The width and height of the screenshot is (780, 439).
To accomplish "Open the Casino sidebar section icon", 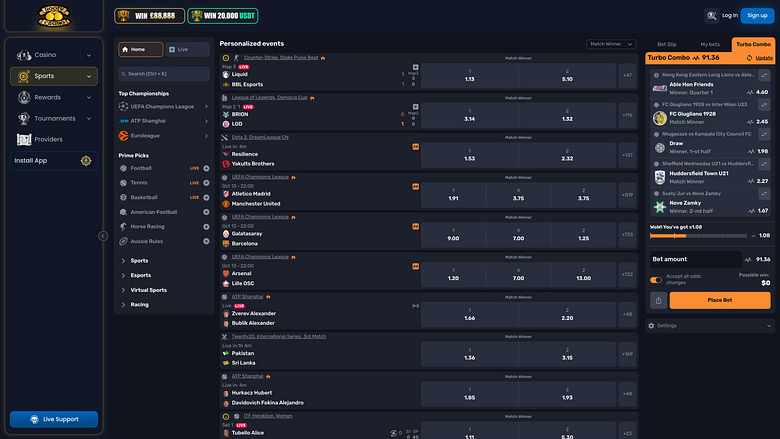I will [x=23, y=55].
